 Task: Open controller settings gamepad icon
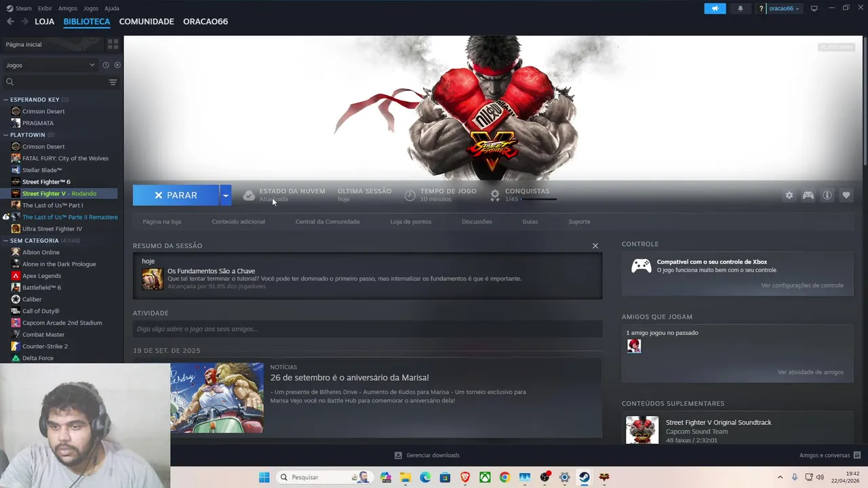point(808,195)
